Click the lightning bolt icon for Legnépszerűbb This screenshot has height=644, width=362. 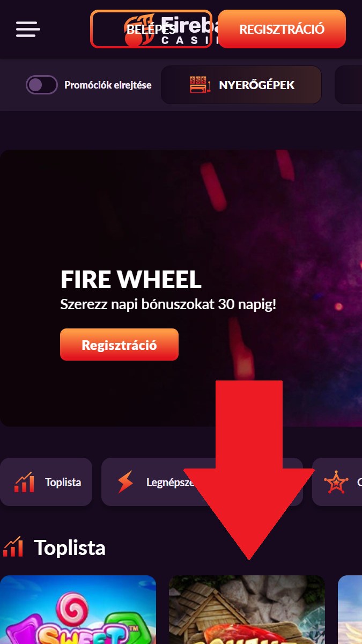click(125, 482)
